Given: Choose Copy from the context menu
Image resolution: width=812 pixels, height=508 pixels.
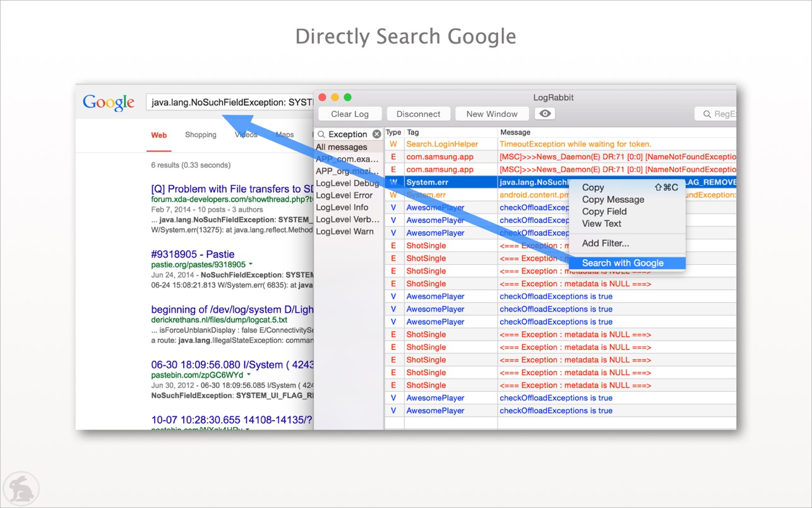Looking at the screenshot, I should pyautogui.click(x=627, y=187).
